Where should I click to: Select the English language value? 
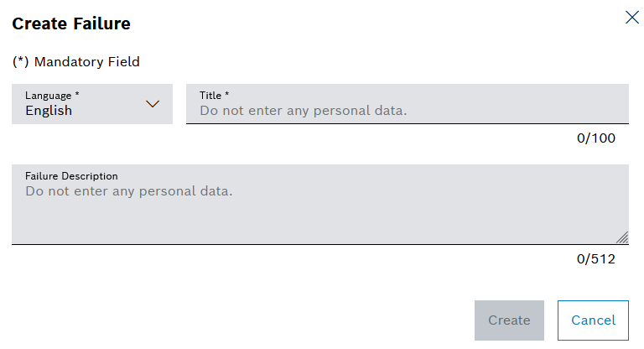click(x=49, y=111)
